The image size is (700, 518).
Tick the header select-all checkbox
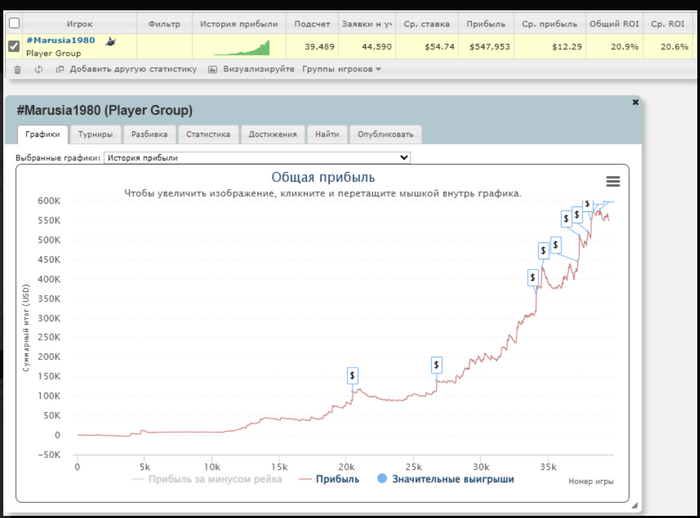[x=14, y=23]
